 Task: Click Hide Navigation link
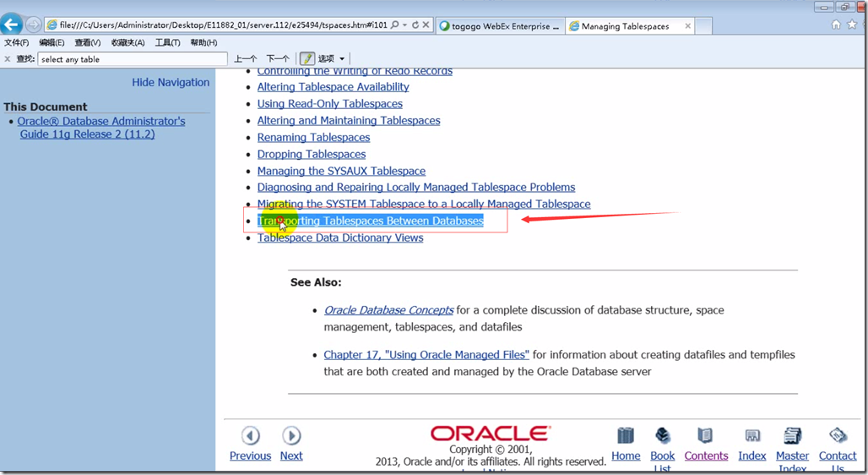(171, 82)
